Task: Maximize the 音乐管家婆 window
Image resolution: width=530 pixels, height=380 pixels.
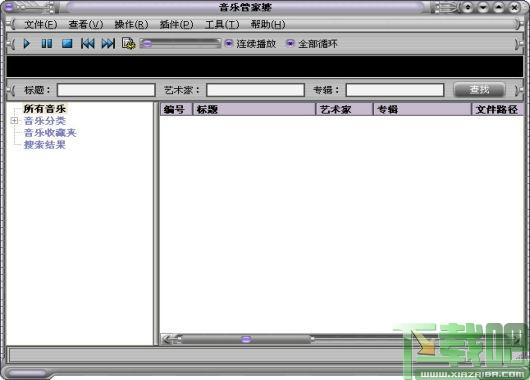Action: [x=499, y=7]
